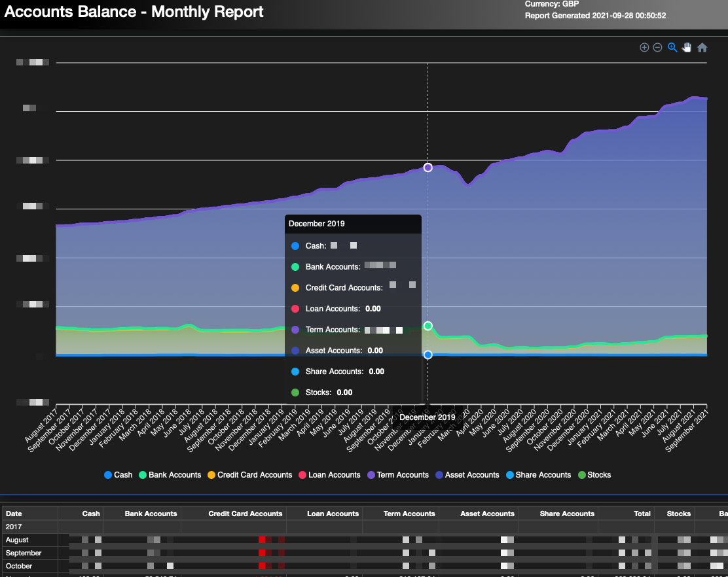Viewport: 728px width, 577px height.
Task: Click the August 2017 axis label
Action: tap(42, 426)
